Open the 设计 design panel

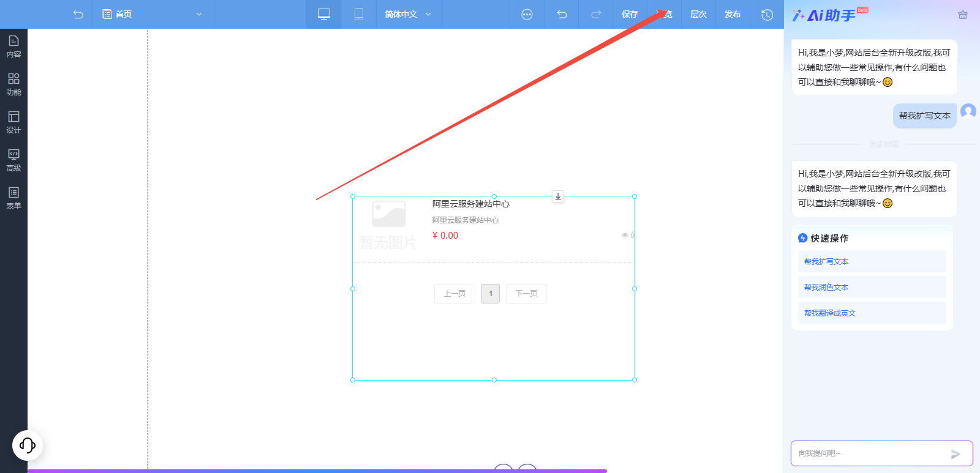(13, 122)
